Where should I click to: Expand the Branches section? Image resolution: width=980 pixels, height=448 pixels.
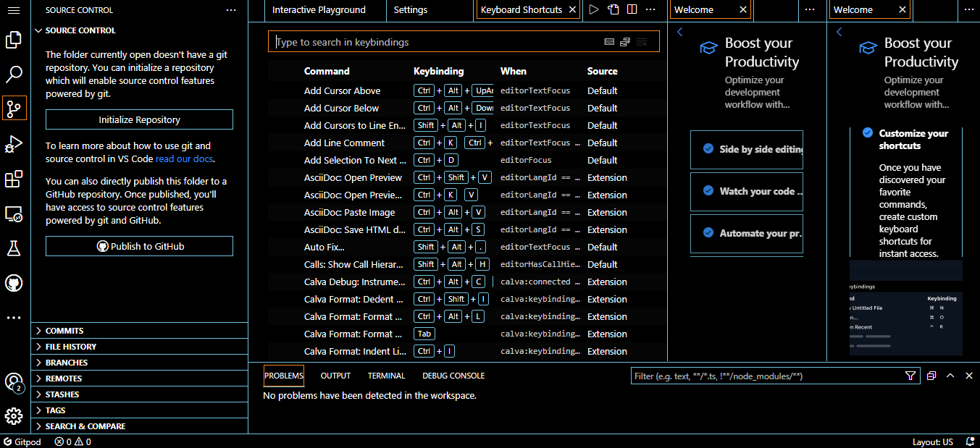(139, 363)
